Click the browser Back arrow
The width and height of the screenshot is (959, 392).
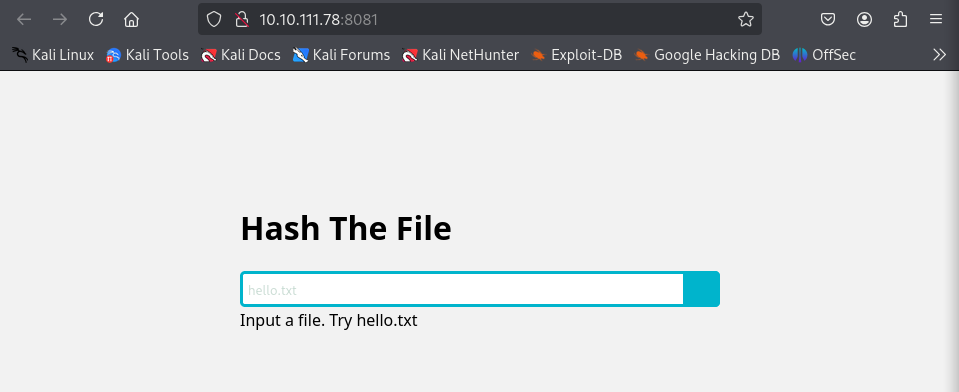pos(24,20)
